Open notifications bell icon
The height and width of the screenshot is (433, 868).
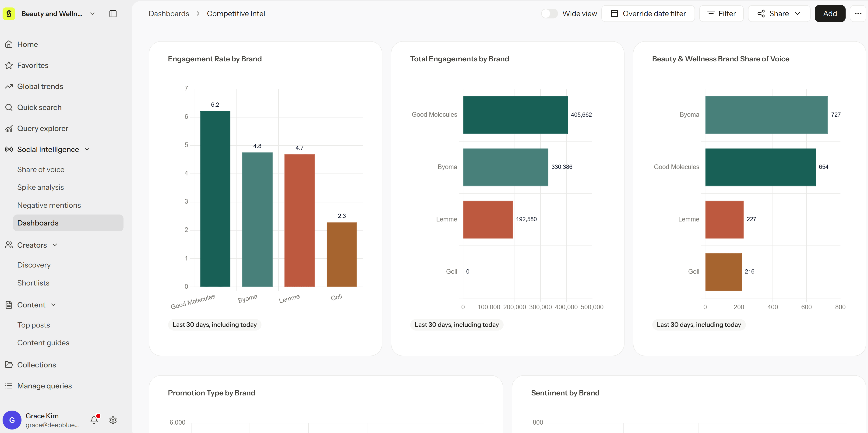tap(94, 420)
